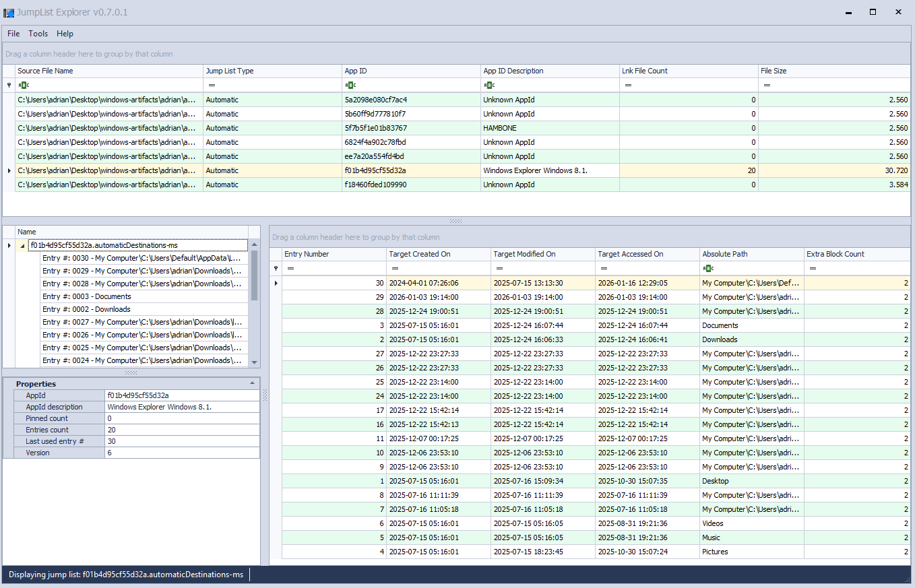915x588 pixels.
Task: Click the ABC filter icon under Absolute Path
Action: [x=708, y=269]
